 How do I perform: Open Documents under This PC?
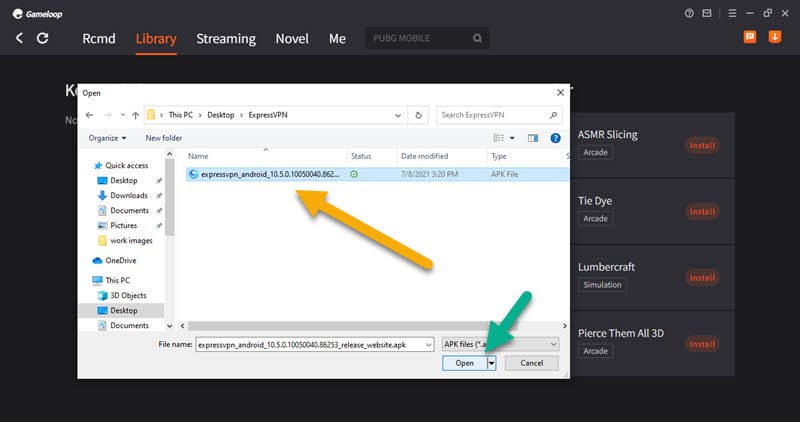tap(130, 326)
